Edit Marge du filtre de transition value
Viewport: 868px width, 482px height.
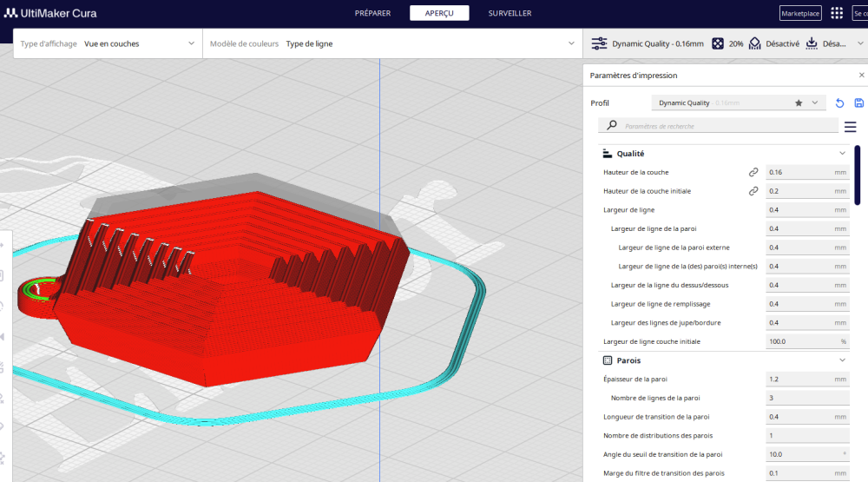(x=807, y=473)
